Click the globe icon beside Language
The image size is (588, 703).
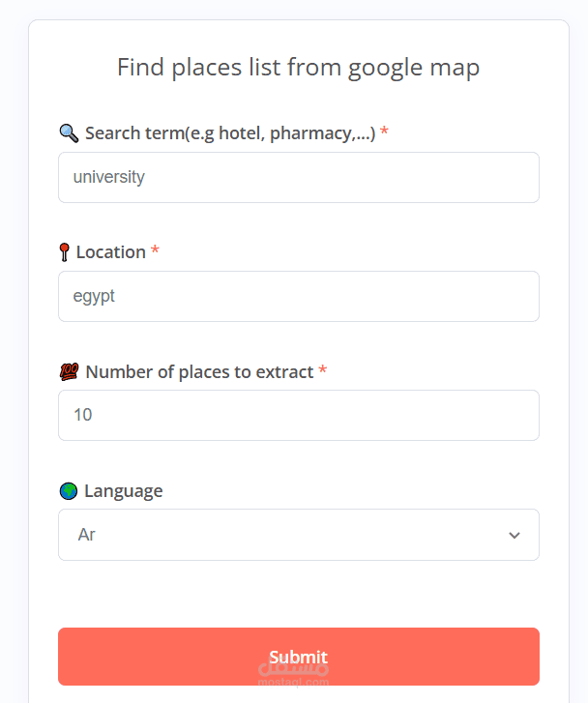69,491
